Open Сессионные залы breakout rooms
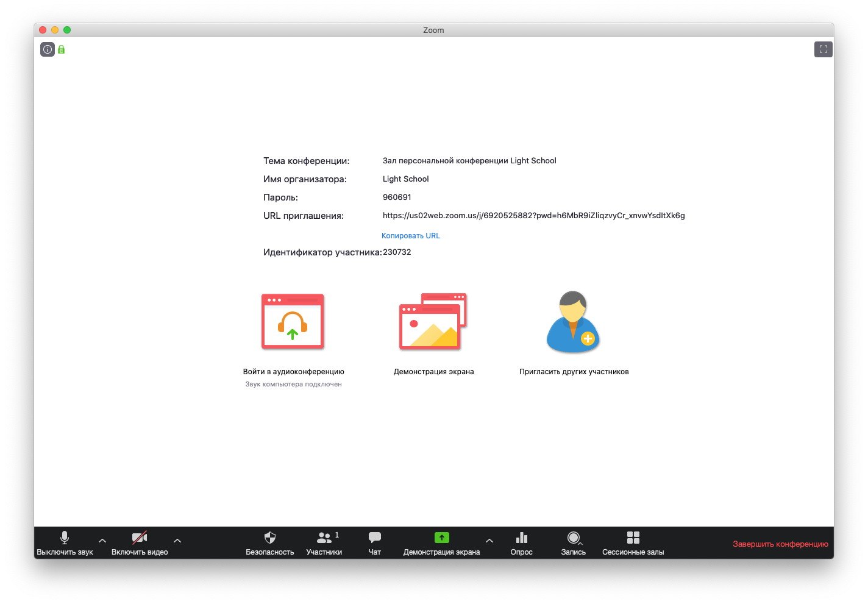Image resolution: width=868 pixels, height=604 pixels. coord(633,543)
